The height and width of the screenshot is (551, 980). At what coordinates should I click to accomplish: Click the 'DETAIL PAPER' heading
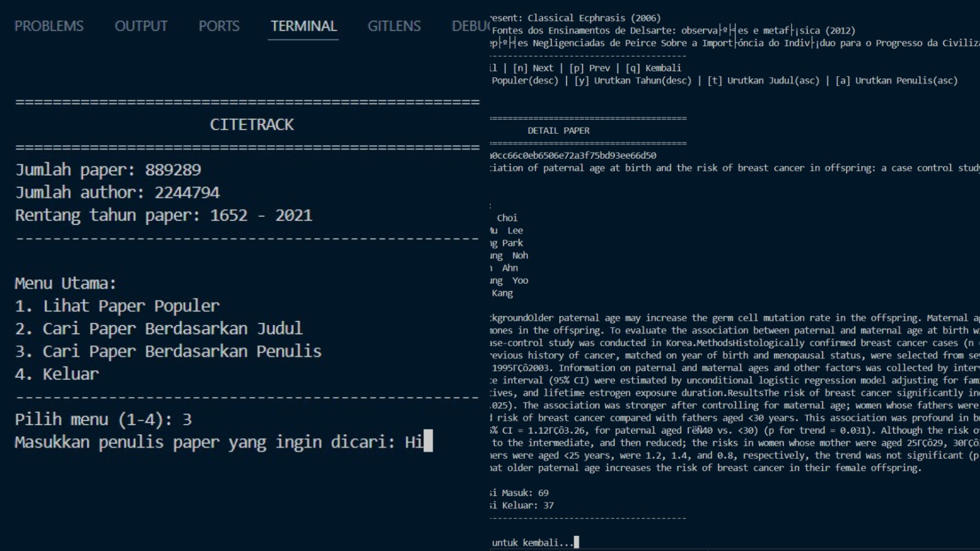pyautogui.click(x=559, y=131)
